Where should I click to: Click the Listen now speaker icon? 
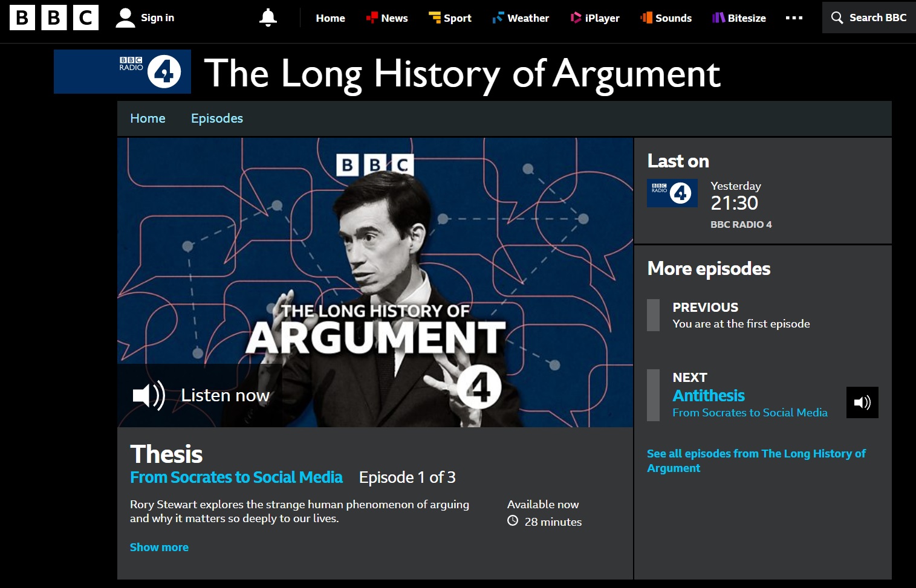coord(149,396)
